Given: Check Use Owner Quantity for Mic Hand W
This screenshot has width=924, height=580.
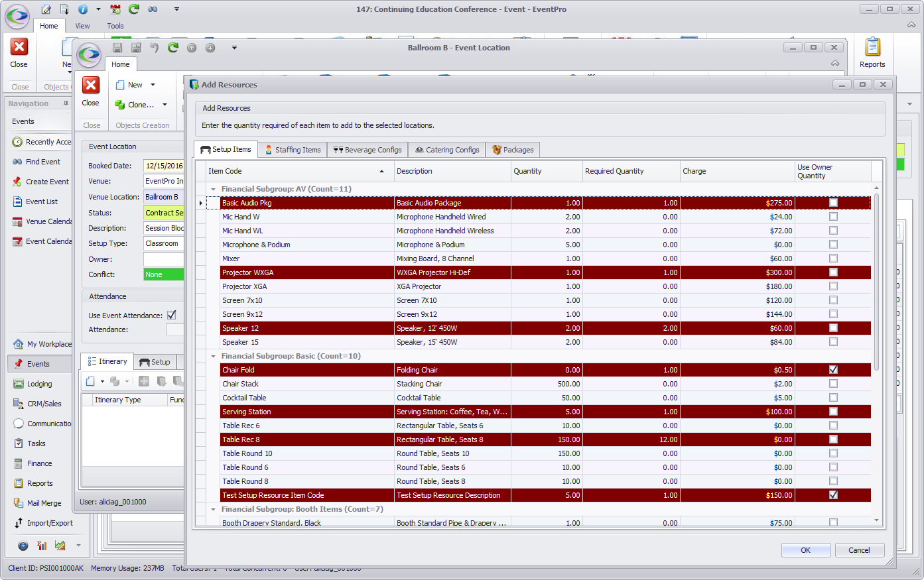Looking at the screenshot, I should (833, 217).
